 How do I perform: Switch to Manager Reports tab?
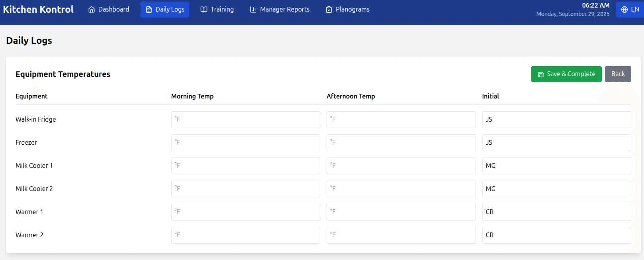[x=280, y=10]
